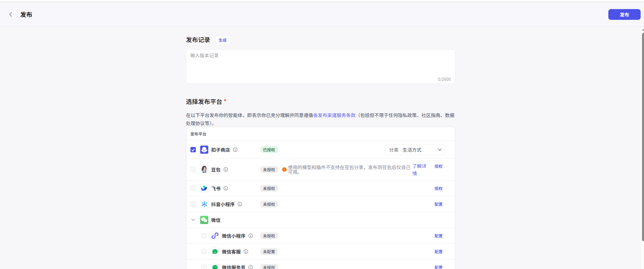Click the info icon beside 微信小程序
The height and width of the screenshot is (269, 644).
click(251, 236)
